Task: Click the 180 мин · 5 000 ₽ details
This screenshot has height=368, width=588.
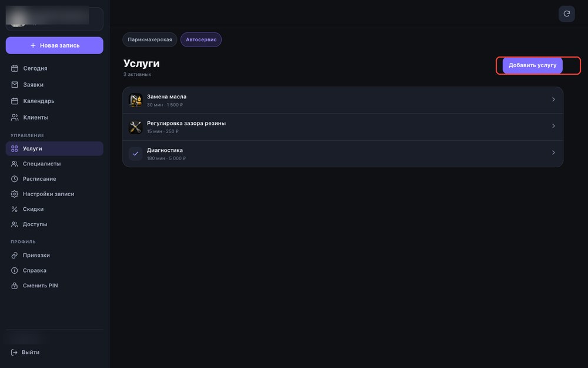Action: 166,158
